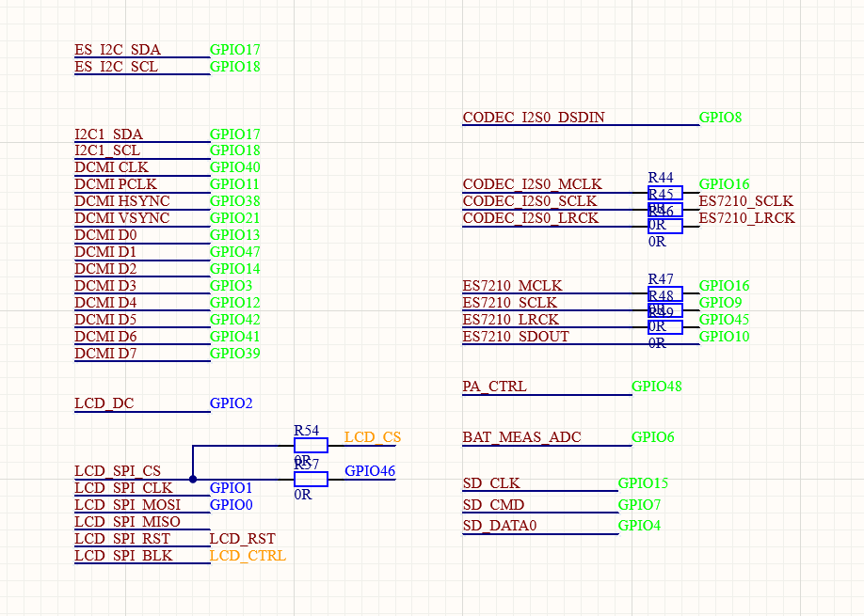Screen dimensions: 864x616
Task: Select the DCMI D5 net label
Action: tap(105, 320)
